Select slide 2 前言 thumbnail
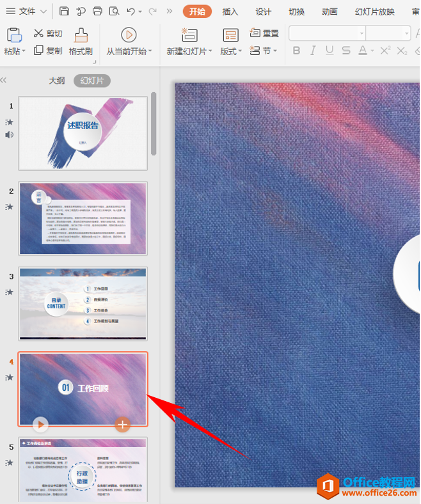This screenshot has height=504, width=421. [x=83, y=219]
